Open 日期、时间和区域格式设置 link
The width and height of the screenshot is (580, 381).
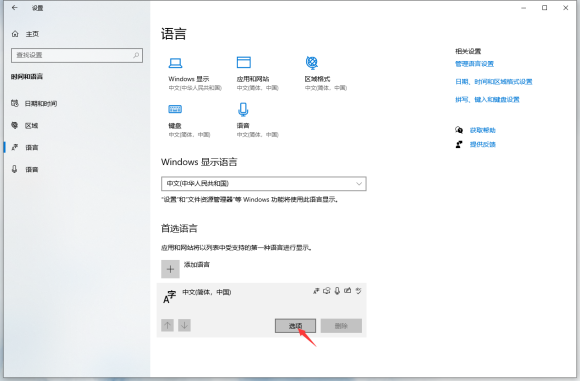pos(493,82)
